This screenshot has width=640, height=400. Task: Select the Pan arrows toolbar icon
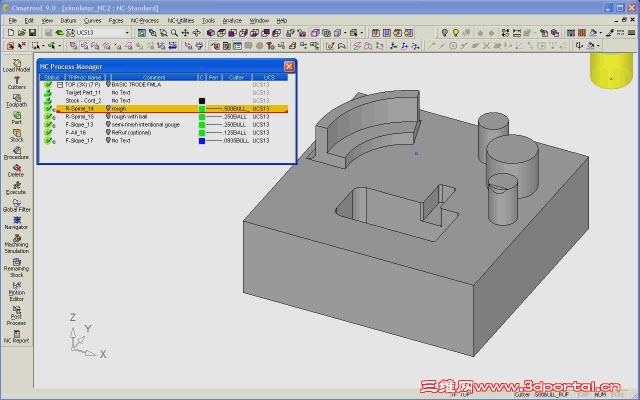185,33
